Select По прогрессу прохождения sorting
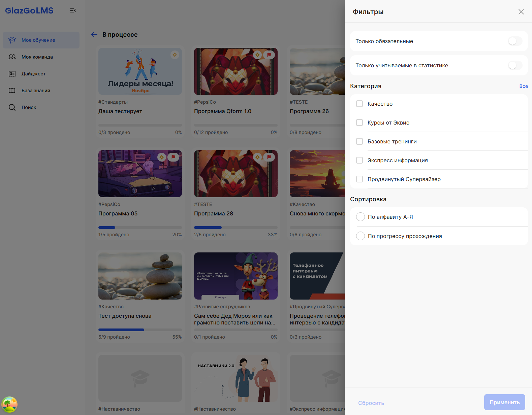This screenshot has height=415, width=532. point(361,236)
